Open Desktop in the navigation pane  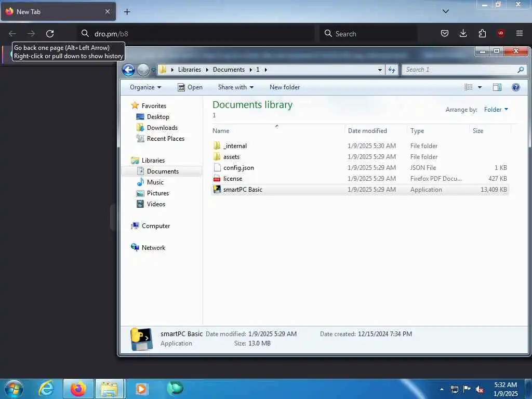coord(158,117)
